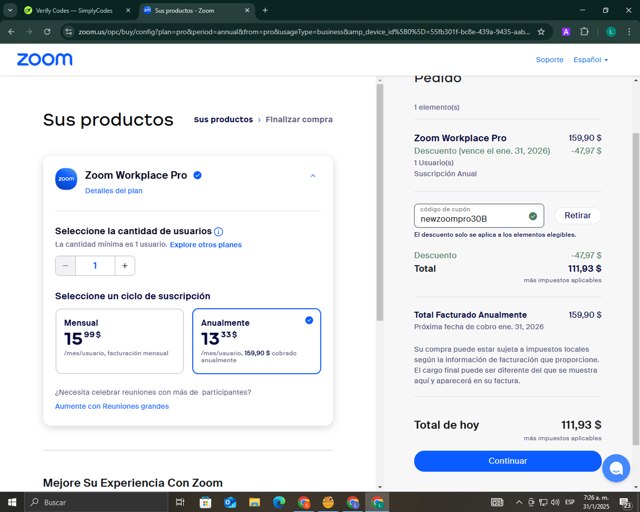Open Microsoft Store from taskbar

point(205,502)
